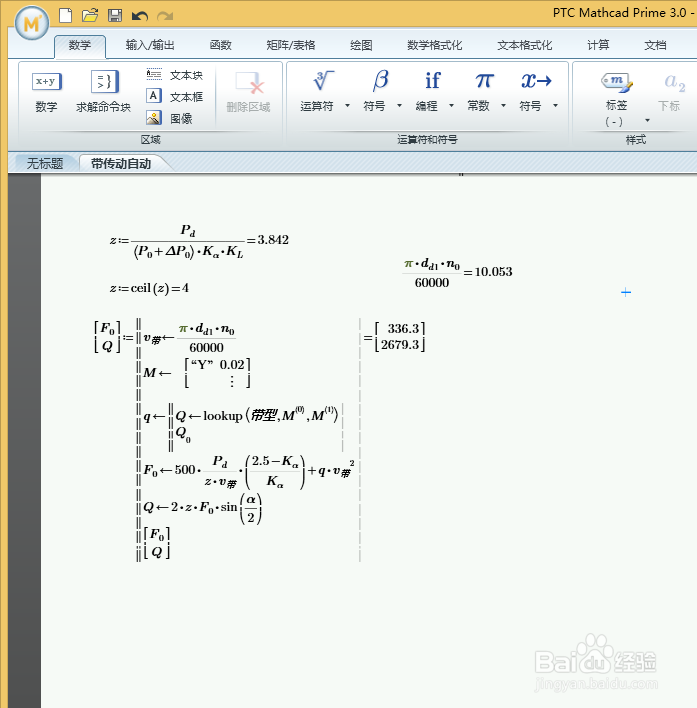This screenshot has height=708, width=697.
Task: Click the label (标签) tag icon
Action: [617, 83]
